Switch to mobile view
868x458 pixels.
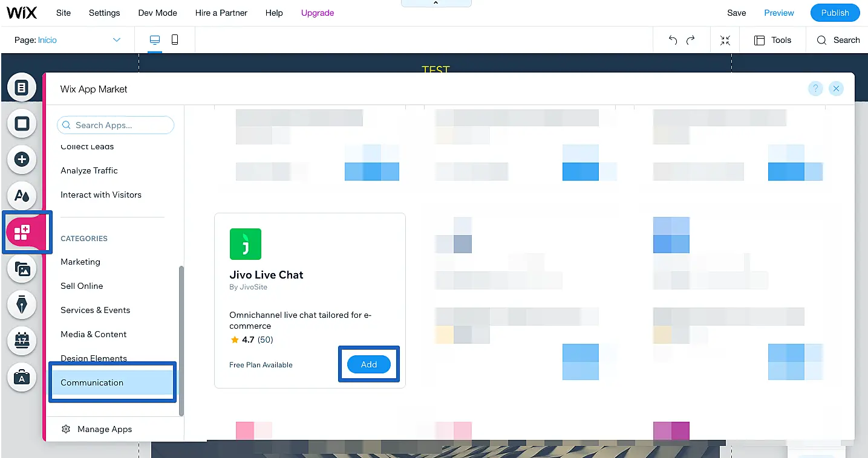pyautogui.click(x=175, y=40)
